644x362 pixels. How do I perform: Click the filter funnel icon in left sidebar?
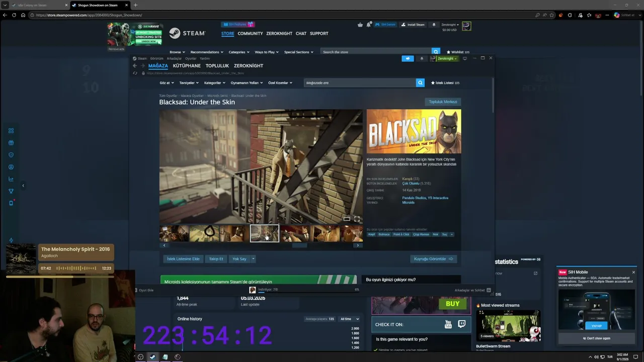tap(11, 191)
